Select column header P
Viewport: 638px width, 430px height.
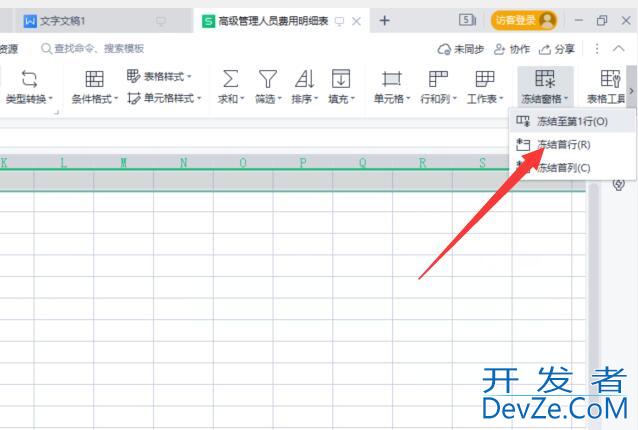303,163
